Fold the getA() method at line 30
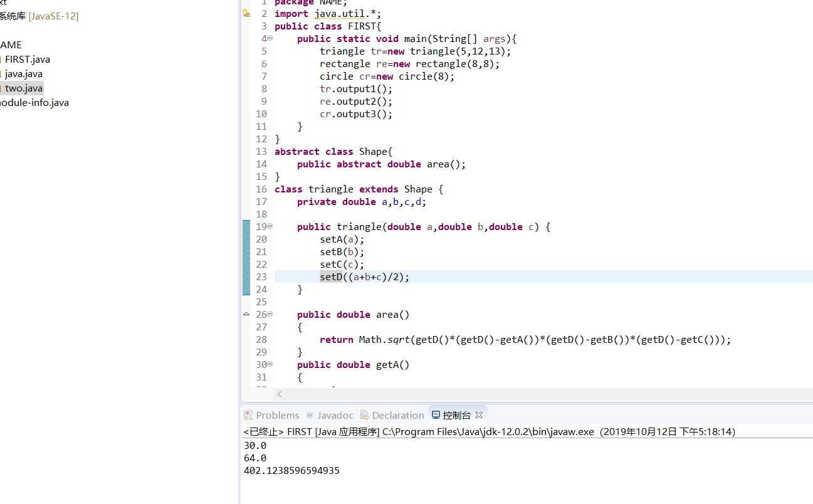The height and width of the screenshot is (504, 813). [x=270, y=365]
